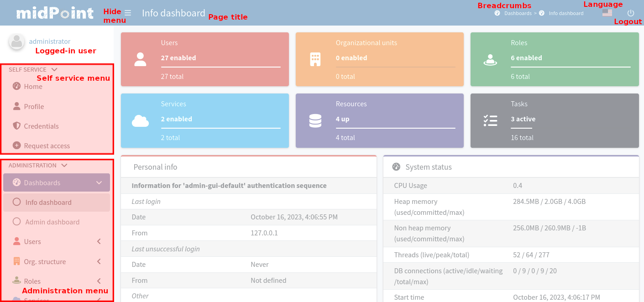Open the Dashboards breadcrumb link
644x302 pixels.
pos(518,13)
